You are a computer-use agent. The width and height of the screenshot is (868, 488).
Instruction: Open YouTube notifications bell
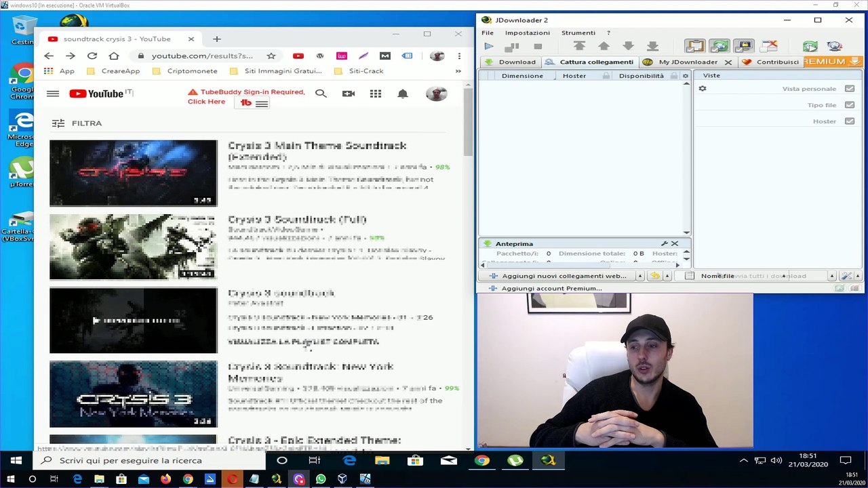pos(403,94)
